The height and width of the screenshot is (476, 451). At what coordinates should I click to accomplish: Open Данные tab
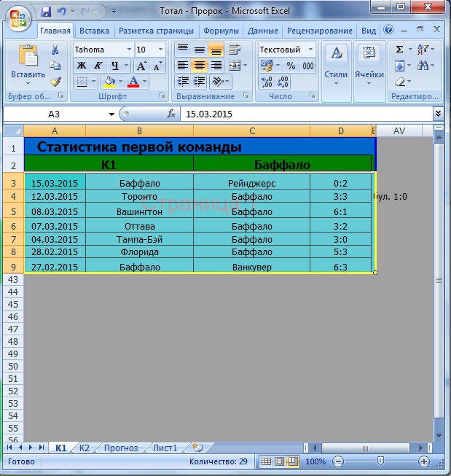[262, 31]
